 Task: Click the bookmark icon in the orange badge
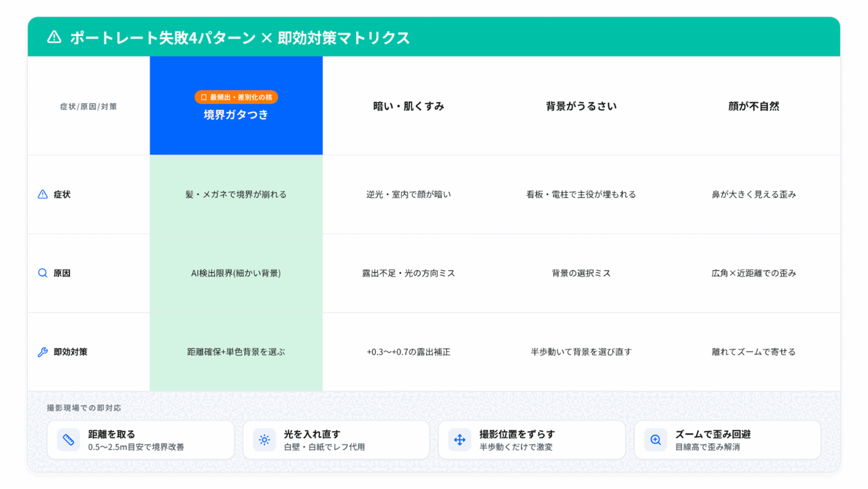click(x=203, y=97)
